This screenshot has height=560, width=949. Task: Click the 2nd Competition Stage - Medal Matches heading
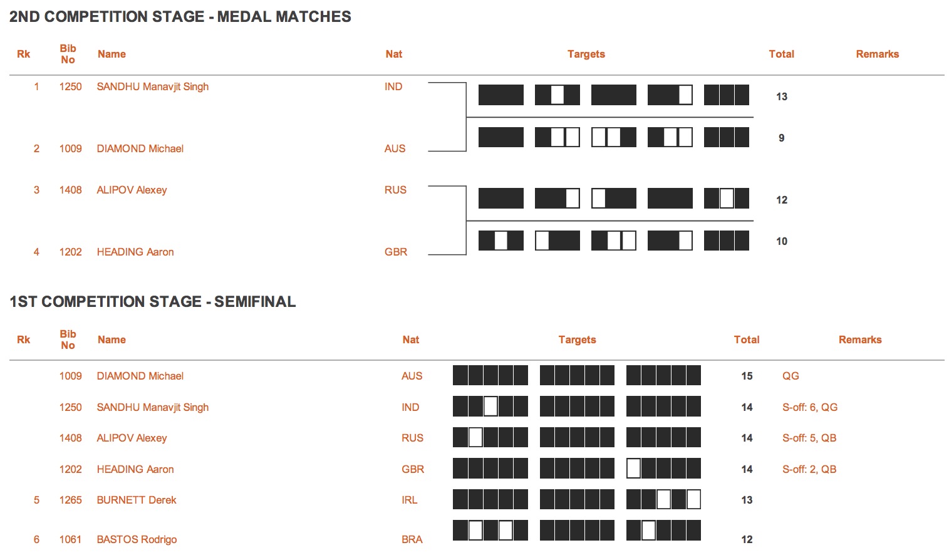click(180, 17)
